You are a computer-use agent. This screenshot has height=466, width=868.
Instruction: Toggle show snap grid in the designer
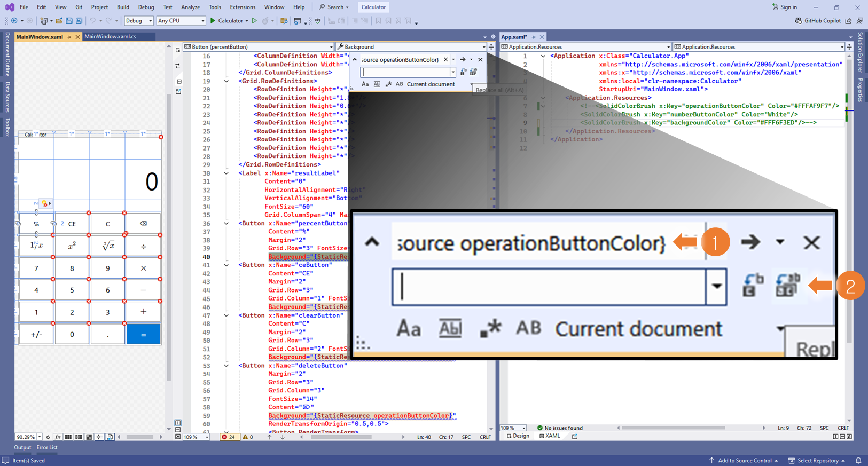coord(68,437)
